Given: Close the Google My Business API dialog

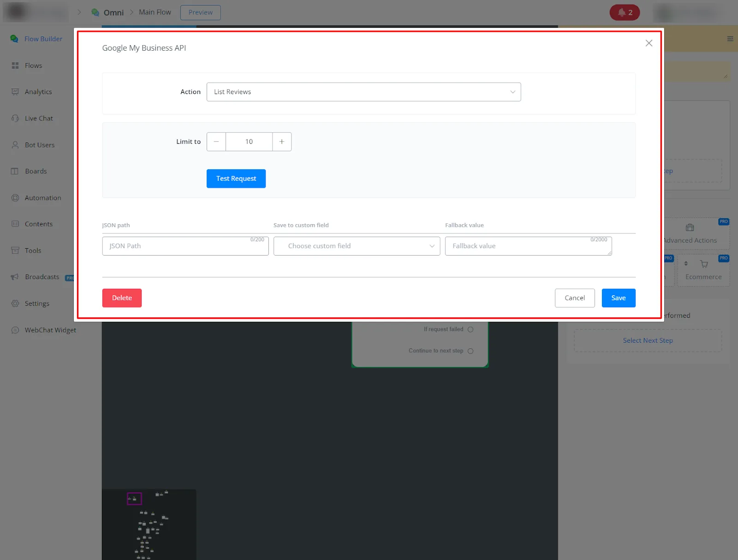Looking at the screenshot, I should point(649,43).
